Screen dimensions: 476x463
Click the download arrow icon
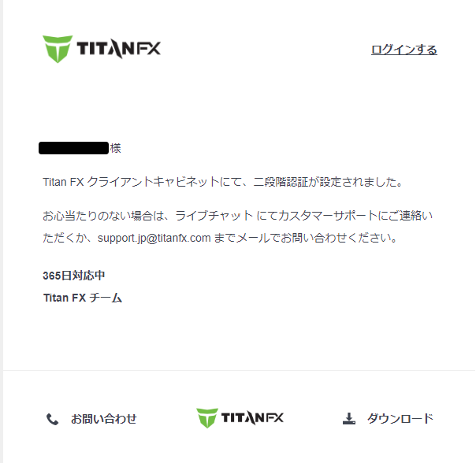click(x=349, y=418)
